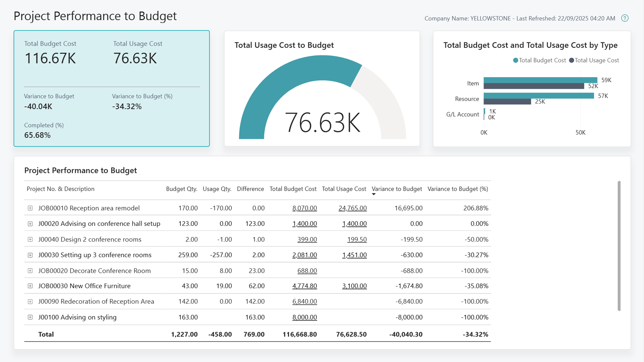Expand the JOB00030 New Office Furniture row
The image size is (644, 362).
pos(30,286)
